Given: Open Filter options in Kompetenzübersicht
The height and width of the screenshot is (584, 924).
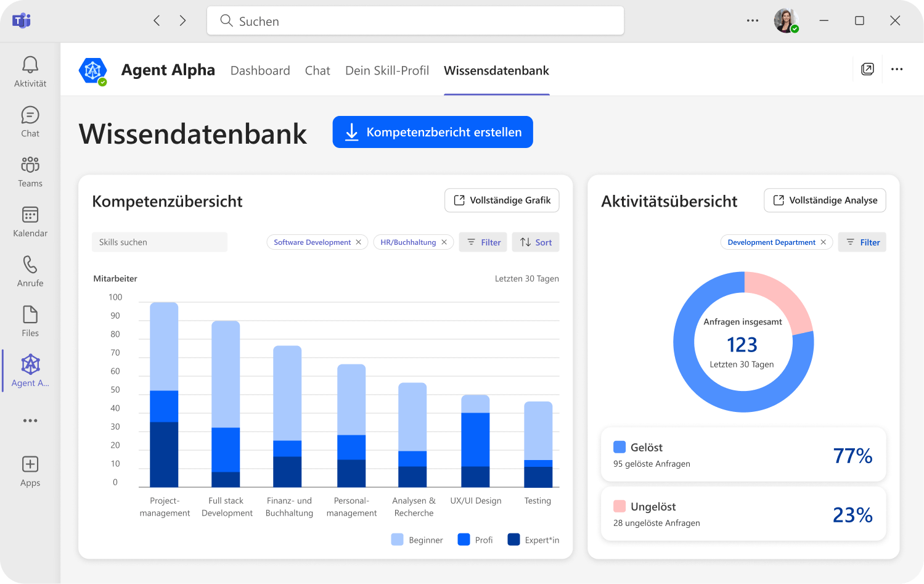Looking at the screenshot, I should 483,242.
